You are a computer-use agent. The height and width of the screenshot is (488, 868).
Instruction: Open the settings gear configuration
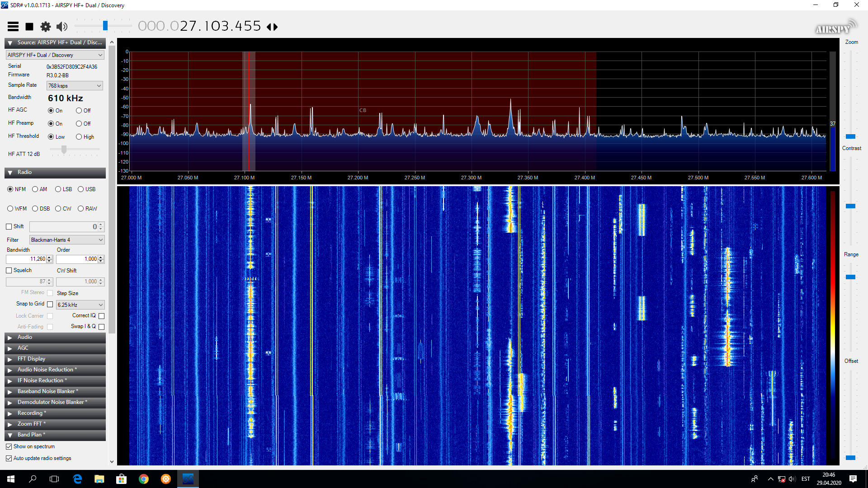pos(46,27)
